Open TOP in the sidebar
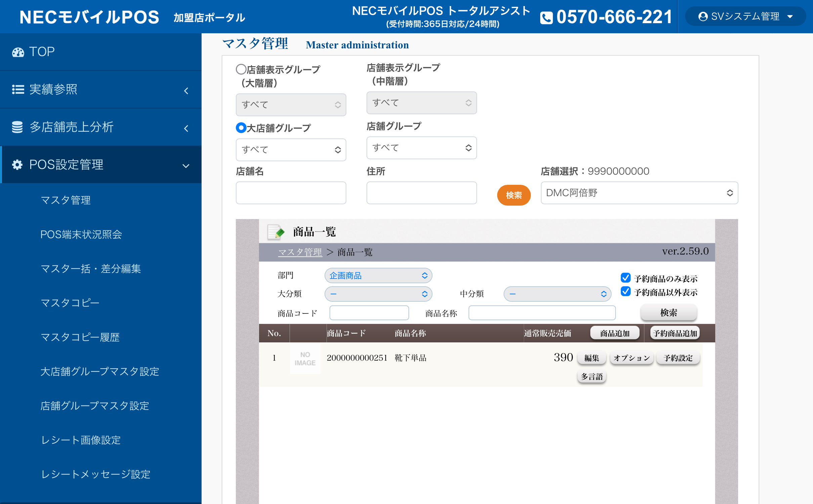The width and height of the screenshot is (813, 504). 101,52
